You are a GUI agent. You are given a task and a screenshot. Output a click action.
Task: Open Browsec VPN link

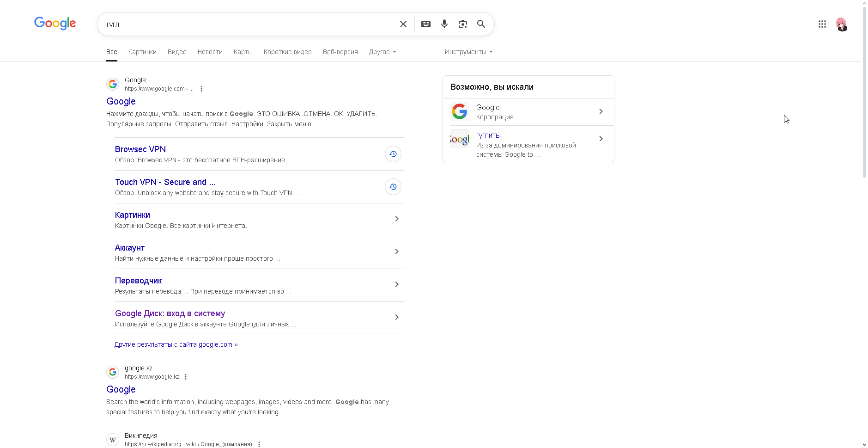coord(140,149)
